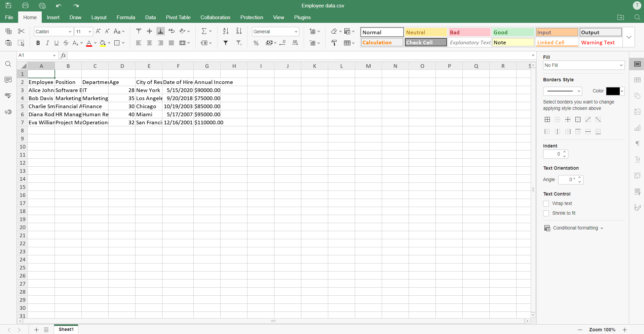Switch to the Insert tab
The height and width of the screenshot is (334, 644).
pyautogui.click(x=53, y=17)
